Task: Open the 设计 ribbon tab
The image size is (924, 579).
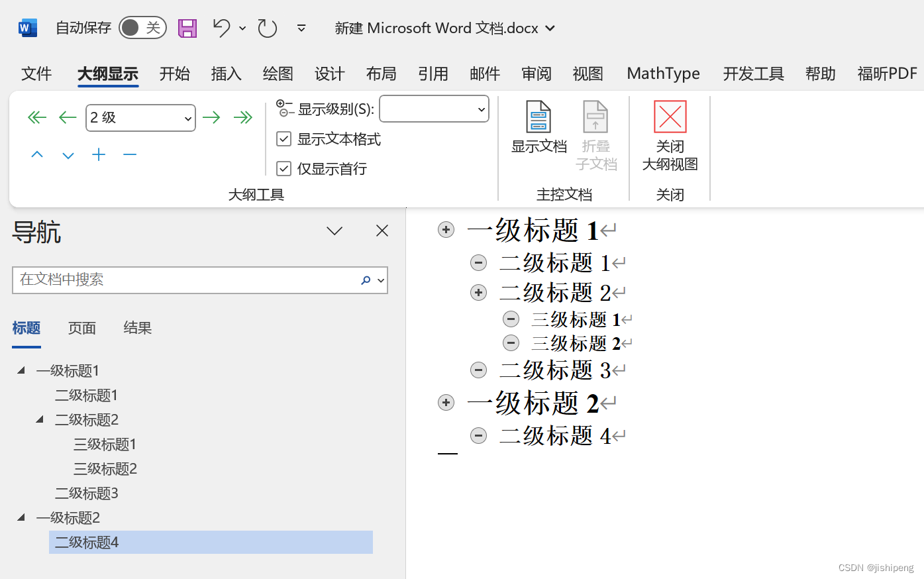Action: (330, 74)
